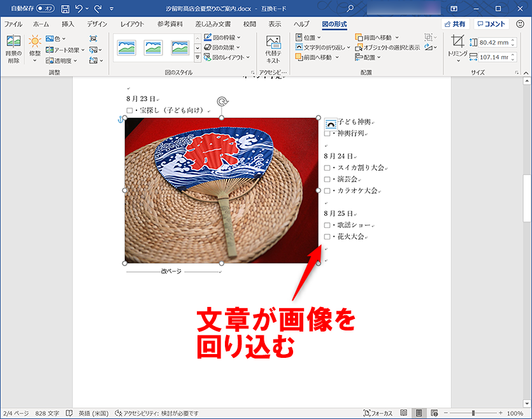Enable Focus mode from status bar
532x419 pixels.
point(379,412)
